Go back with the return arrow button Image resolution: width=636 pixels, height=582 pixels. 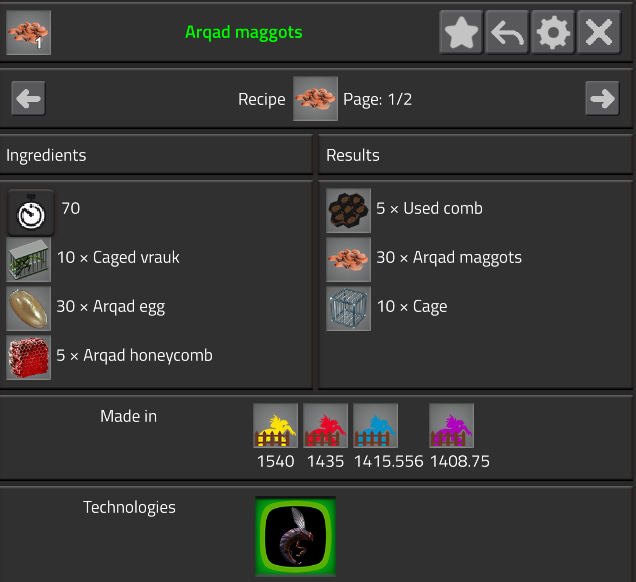(507, 32)
